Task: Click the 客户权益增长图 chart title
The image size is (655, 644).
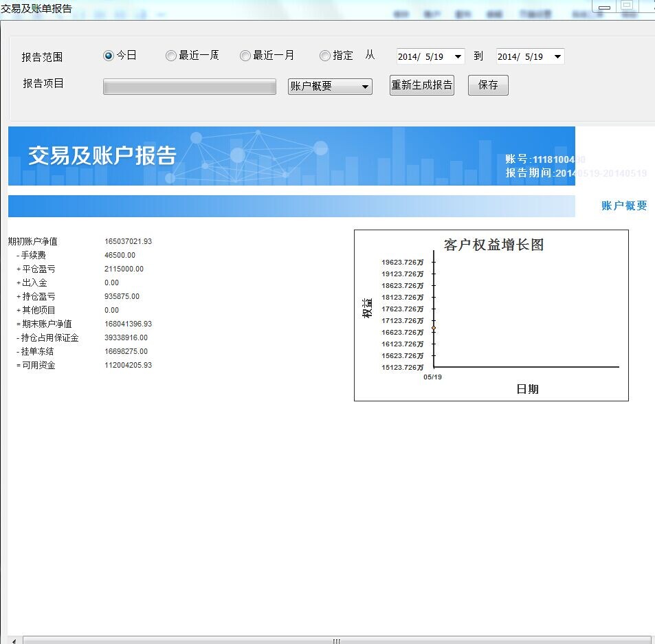Action: click(x=493, y=245)
